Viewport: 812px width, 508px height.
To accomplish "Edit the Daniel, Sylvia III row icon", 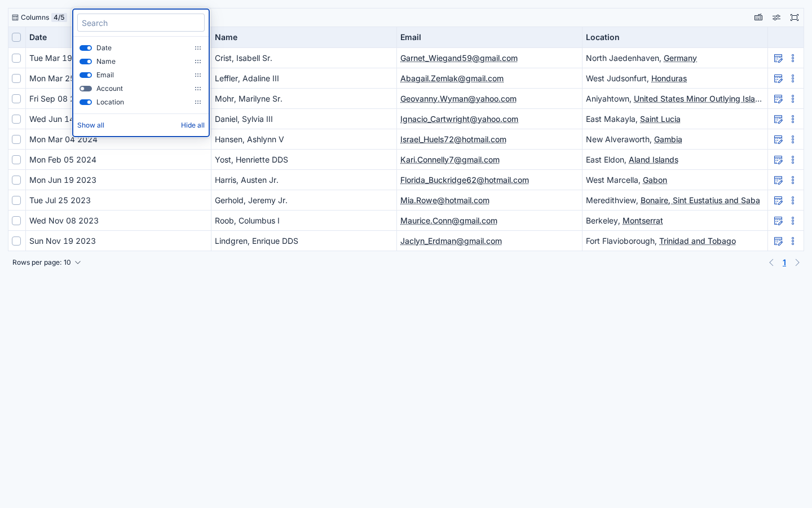I will point(778,119).
